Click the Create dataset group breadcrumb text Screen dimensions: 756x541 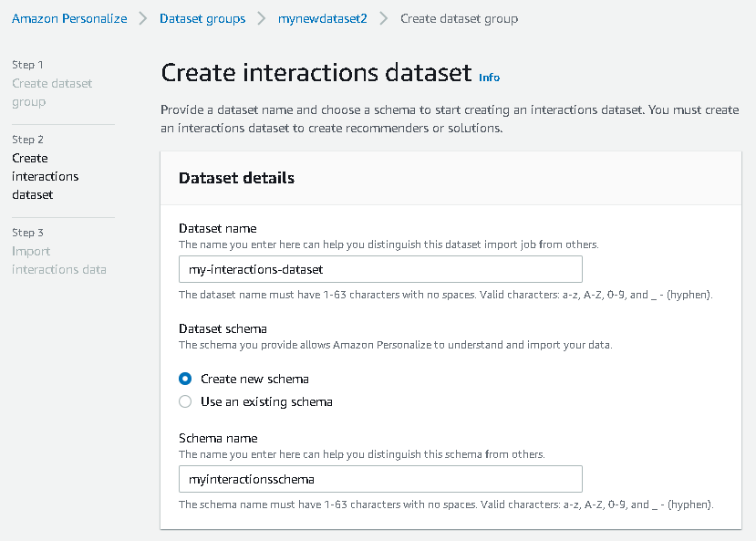coord(459,18)
